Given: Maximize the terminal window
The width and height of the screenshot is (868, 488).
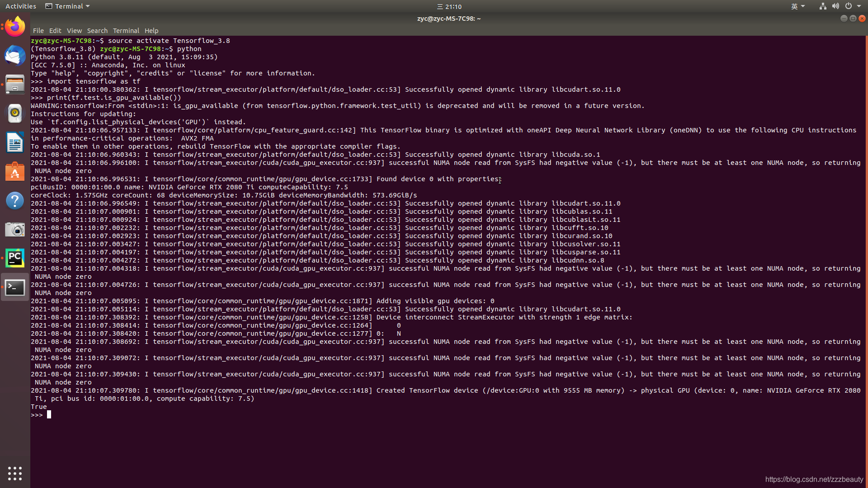Looking at the screenshot, I should coord(853,19).
